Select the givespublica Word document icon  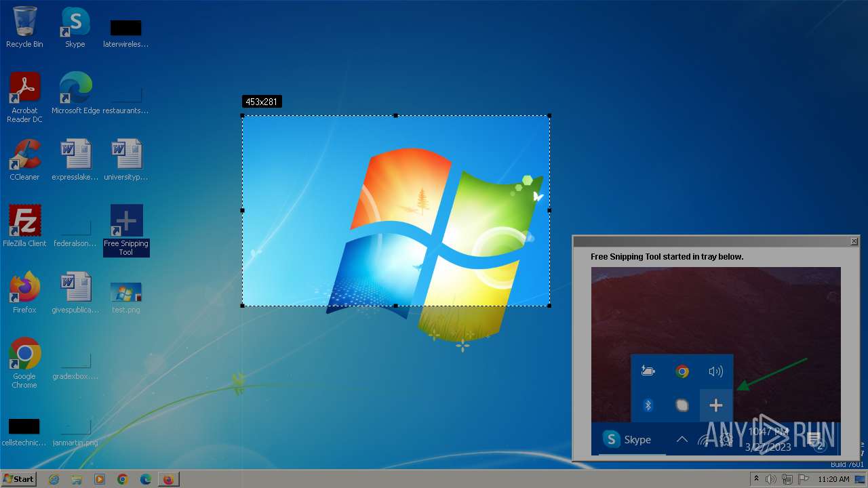click(75, 293)
